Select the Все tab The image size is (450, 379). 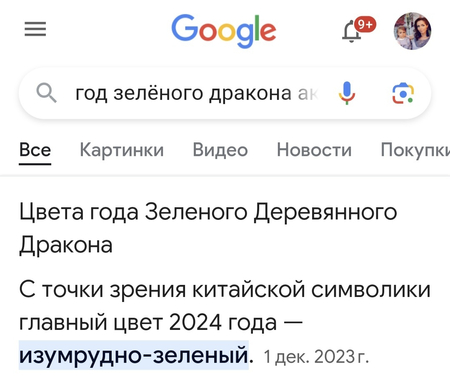pyautogui.click(x=35, y=150)
